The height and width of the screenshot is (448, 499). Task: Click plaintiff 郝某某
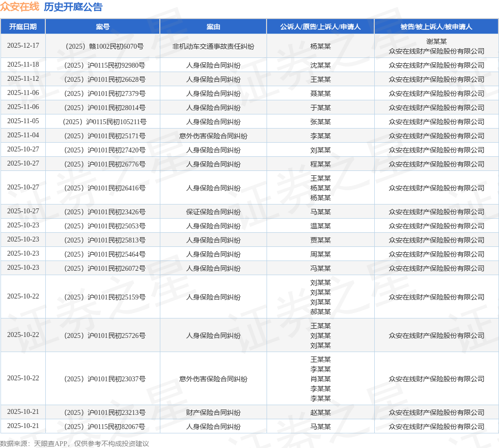[321, 312]
